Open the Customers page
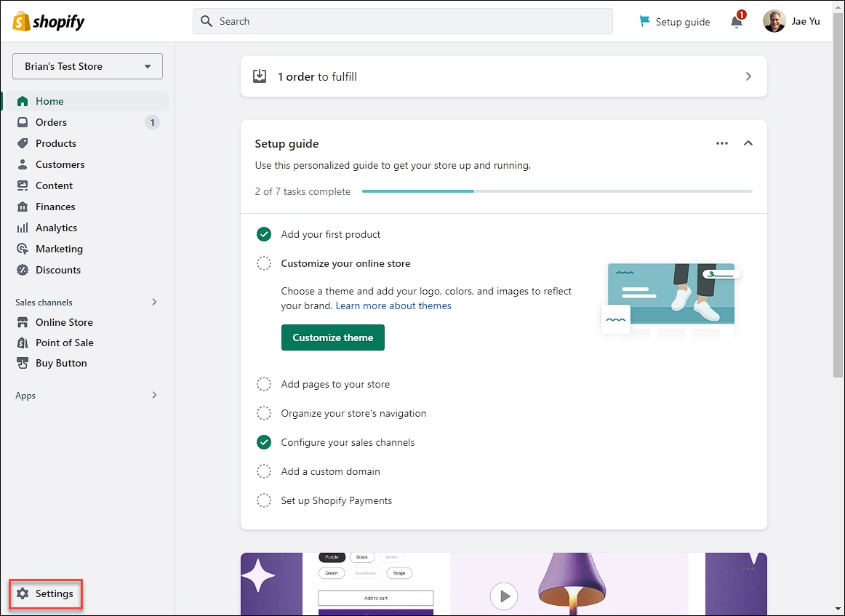 [x=60, y=164]
